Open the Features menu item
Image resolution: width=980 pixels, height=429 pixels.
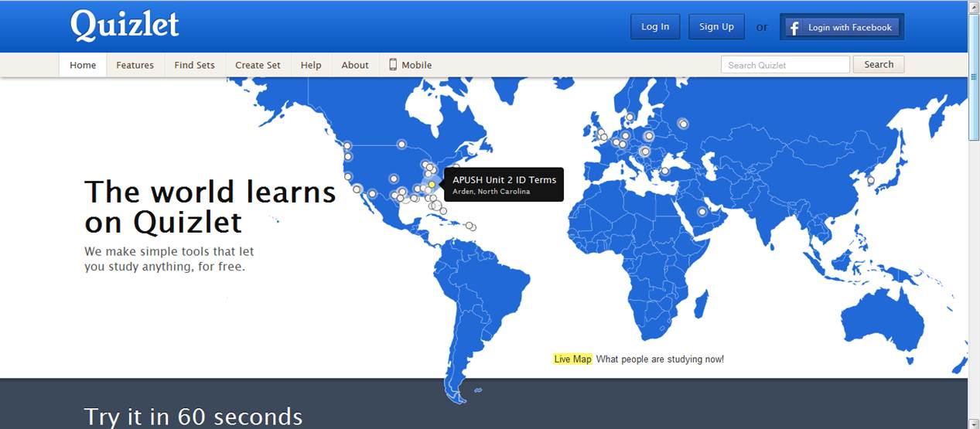click(135, 65)
